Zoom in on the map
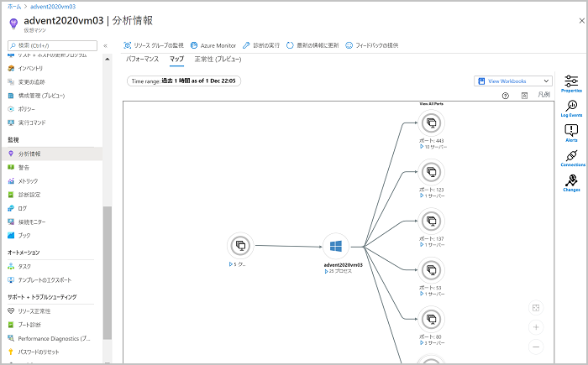Viewport: 588px width, 365px height. [x=536, y=327]
